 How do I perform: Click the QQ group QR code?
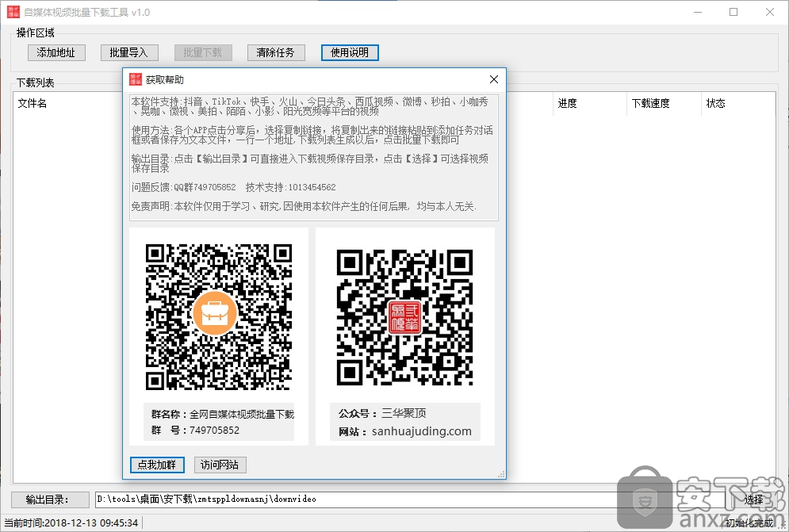click(x=219, y=316)
